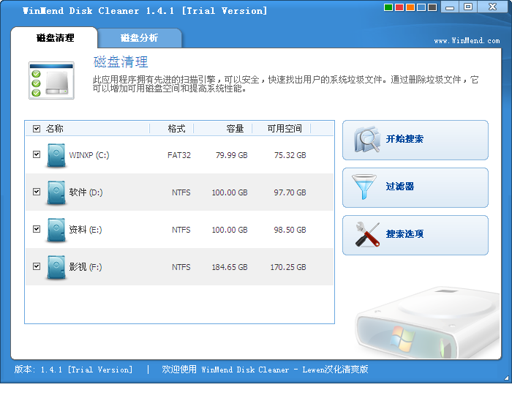Click the WINXP (C:) drive icon
This screenshot has height=420, width=512.
tap(56, 155)
